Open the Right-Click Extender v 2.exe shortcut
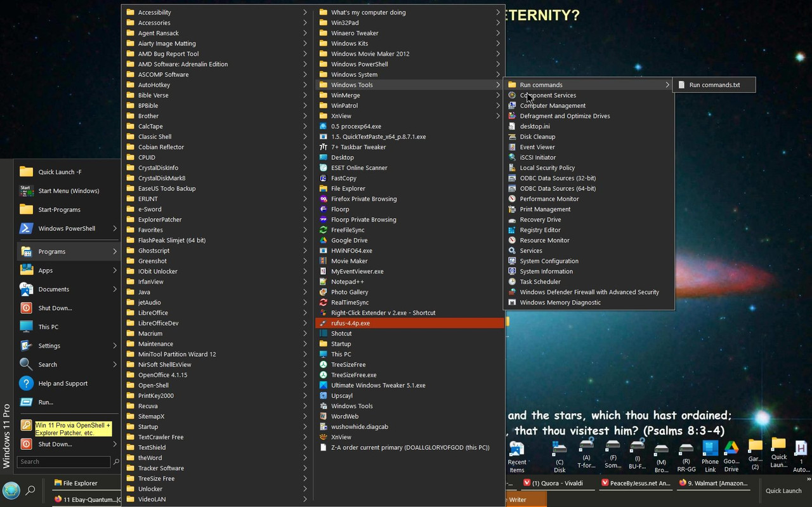The image size is (812, 507). click(x=409, y=313)
